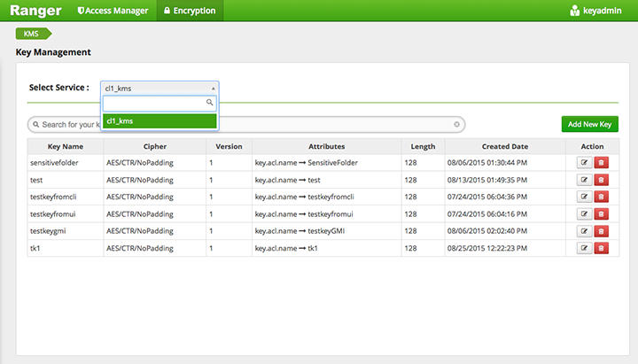Image resolution: width=638 pixels, height=364 pixels.
Task: Click the Select Service label
Action: pos(59,88)
